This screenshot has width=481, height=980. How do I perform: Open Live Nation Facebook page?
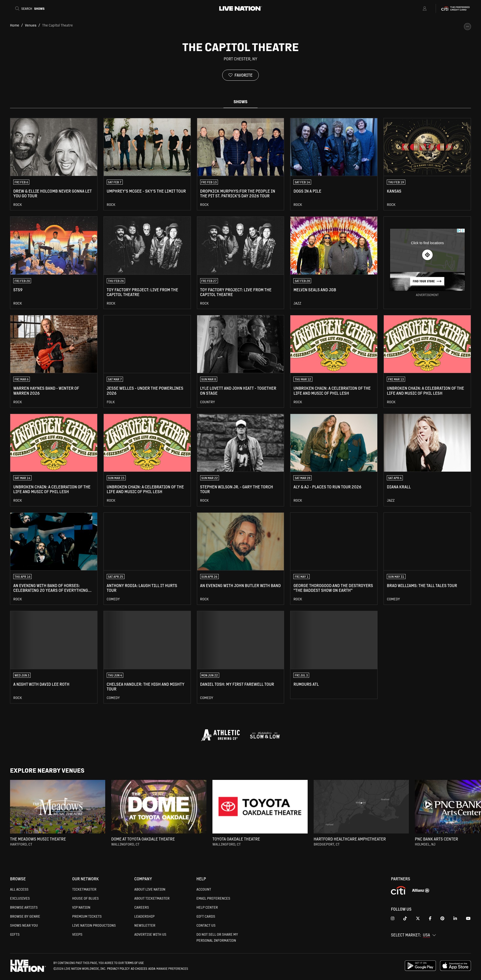(x=430, y=918)
